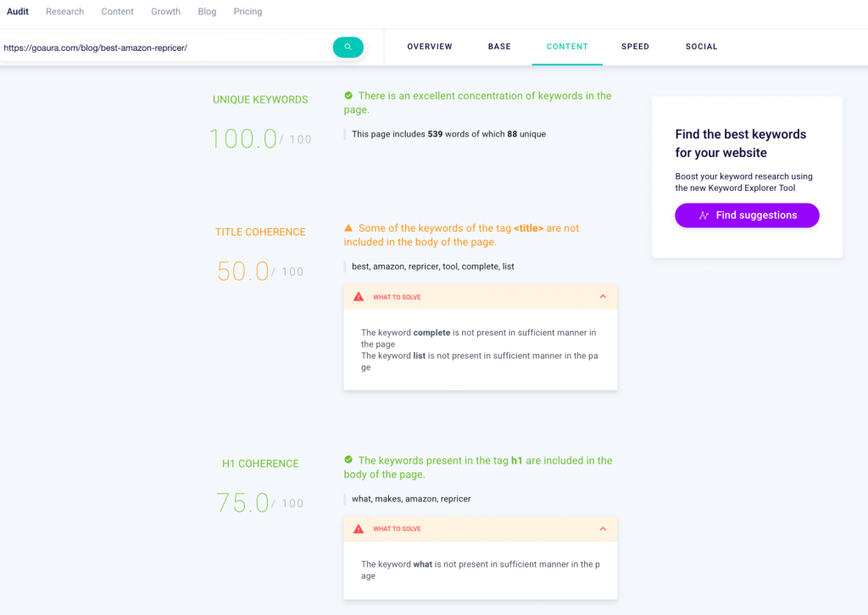
Task: Open the Research menu item
Action: coord(65,12)
